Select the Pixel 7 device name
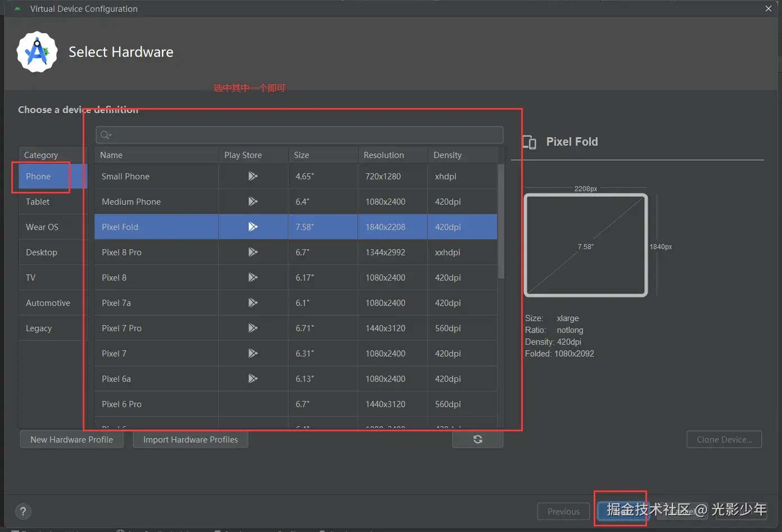 tap(114, 353)
